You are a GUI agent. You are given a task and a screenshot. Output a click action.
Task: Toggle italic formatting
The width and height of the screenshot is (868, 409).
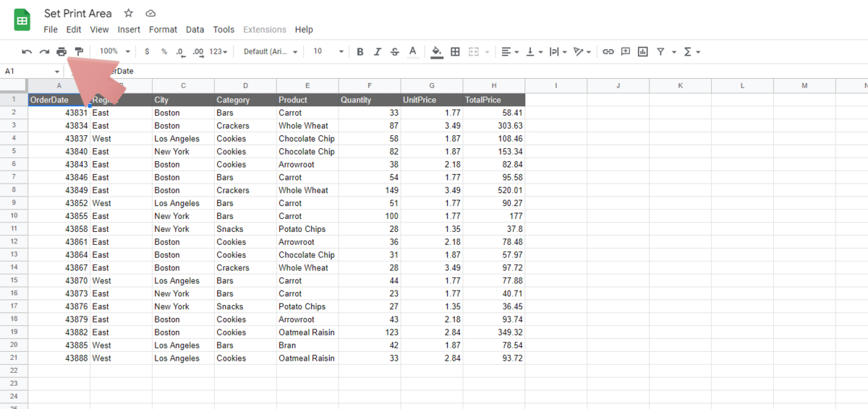coord(377,52)
